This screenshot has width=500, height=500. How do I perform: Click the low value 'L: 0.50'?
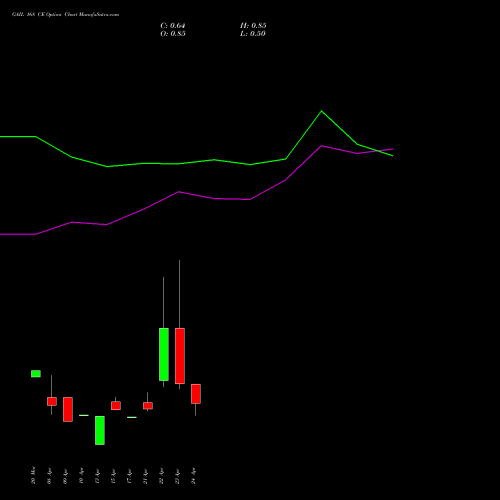[253, 34]
